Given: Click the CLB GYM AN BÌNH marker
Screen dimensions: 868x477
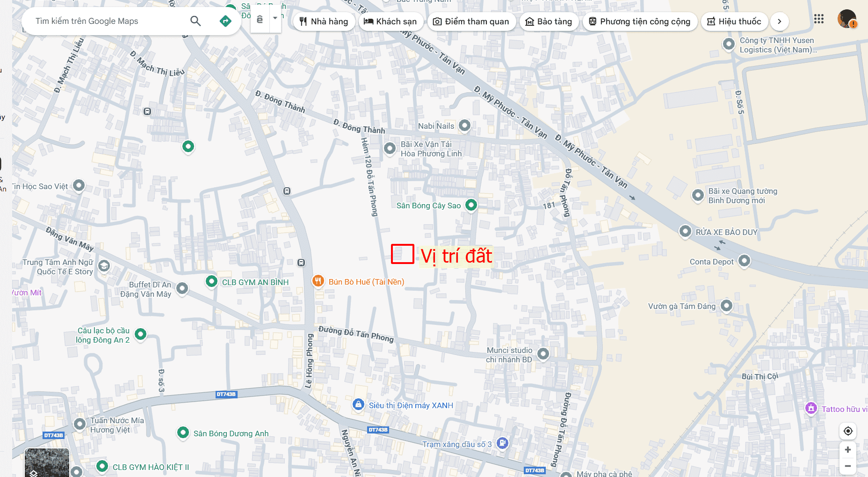Looking at the screenshot, I should (x=211, y=281).
